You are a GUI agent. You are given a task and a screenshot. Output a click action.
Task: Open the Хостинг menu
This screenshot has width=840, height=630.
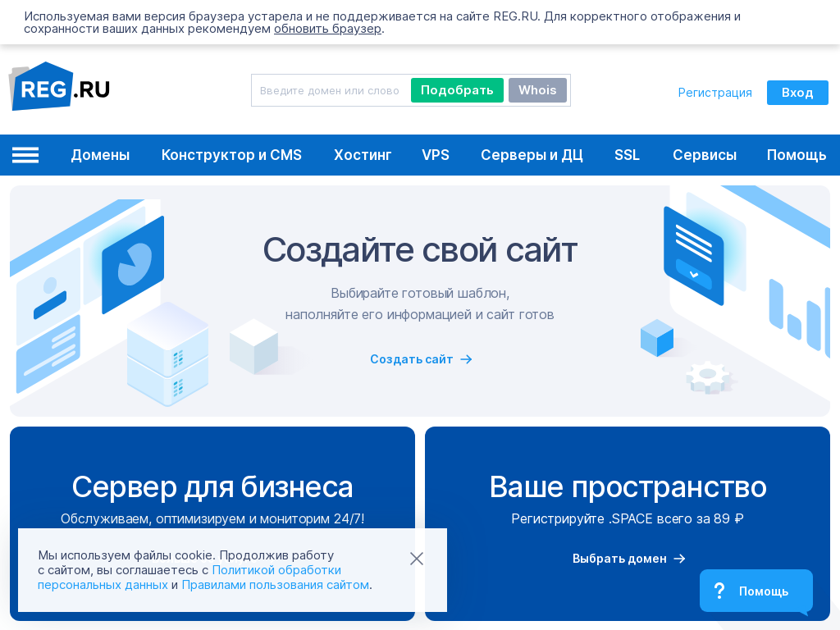[363, 155]
